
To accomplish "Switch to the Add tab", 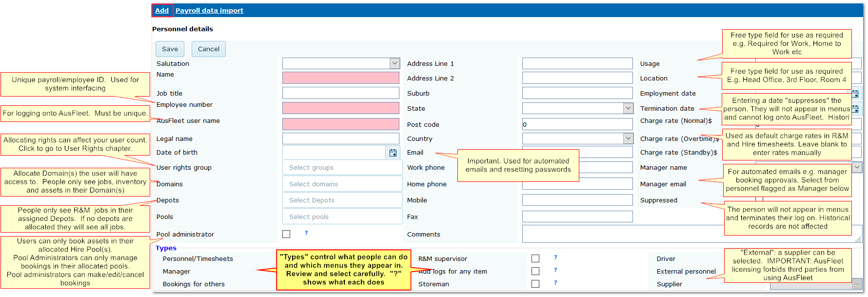I will click(162, 10).
